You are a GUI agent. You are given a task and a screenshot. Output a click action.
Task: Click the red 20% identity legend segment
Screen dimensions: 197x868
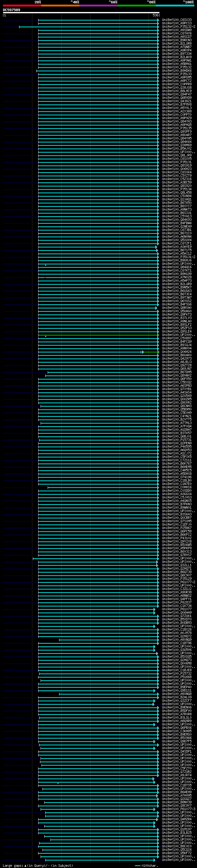[22, 6]
